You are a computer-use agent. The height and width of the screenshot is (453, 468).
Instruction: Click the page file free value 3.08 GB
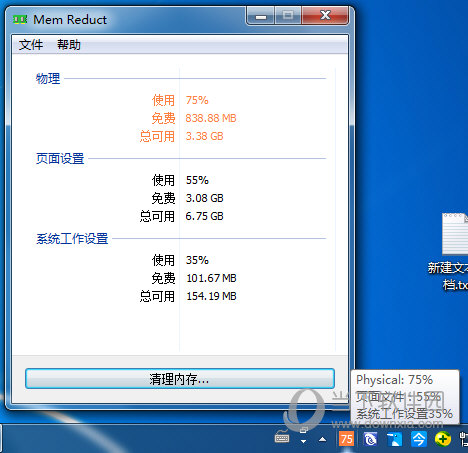pos(204,198)
